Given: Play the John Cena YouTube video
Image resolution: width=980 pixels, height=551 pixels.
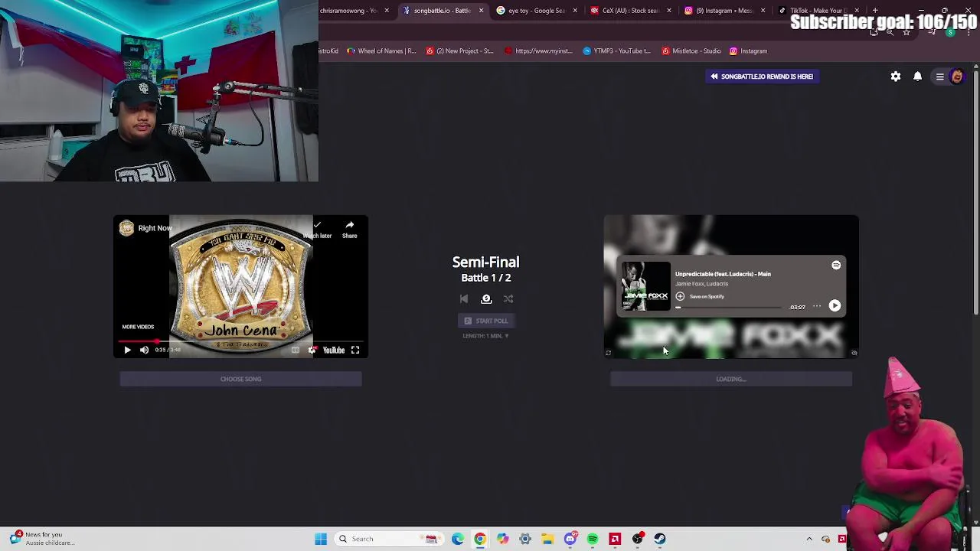Looking at the screenshot, I should (x=127, y=350).
